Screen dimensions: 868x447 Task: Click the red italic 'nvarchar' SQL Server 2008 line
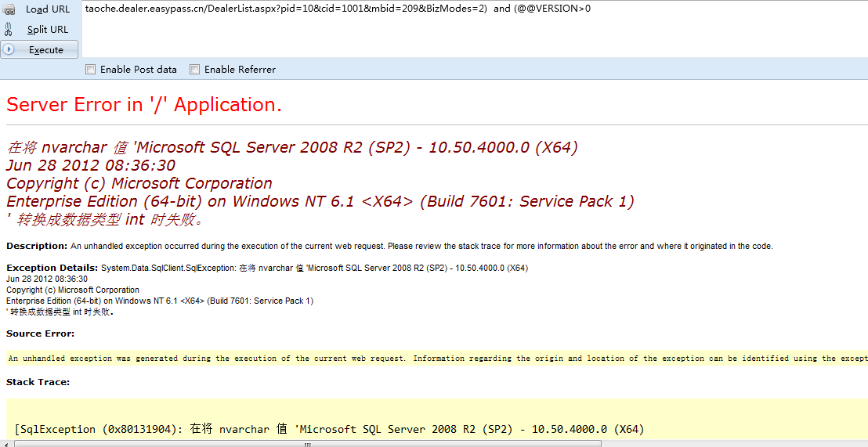point(292,148)
